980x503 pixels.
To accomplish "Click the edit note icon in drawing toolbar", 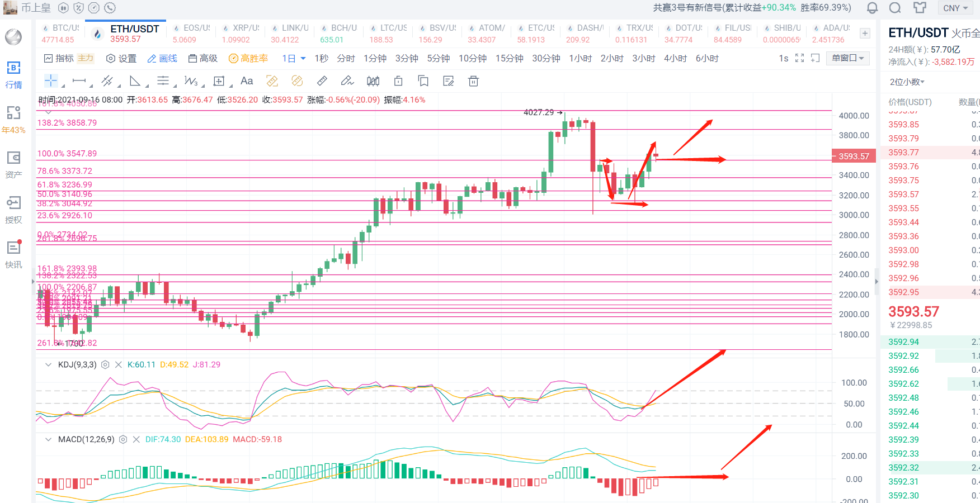I will click(448, 82).
